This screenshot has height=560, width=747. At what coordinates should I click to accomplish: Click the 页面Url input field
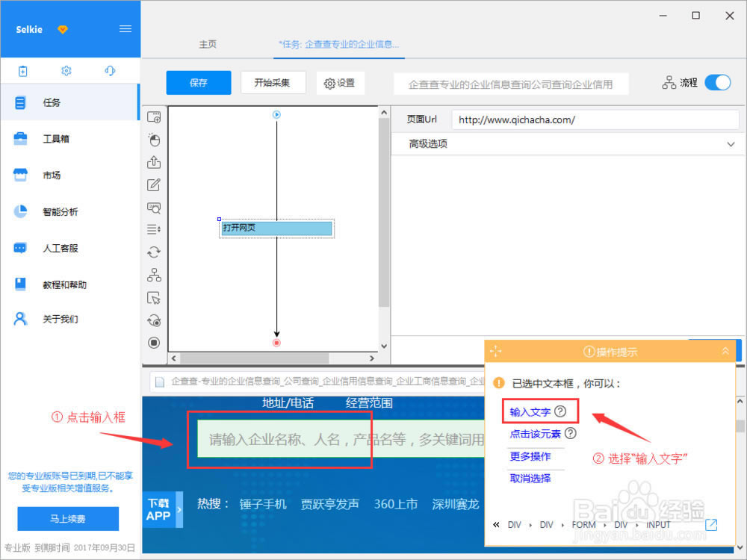595,119
